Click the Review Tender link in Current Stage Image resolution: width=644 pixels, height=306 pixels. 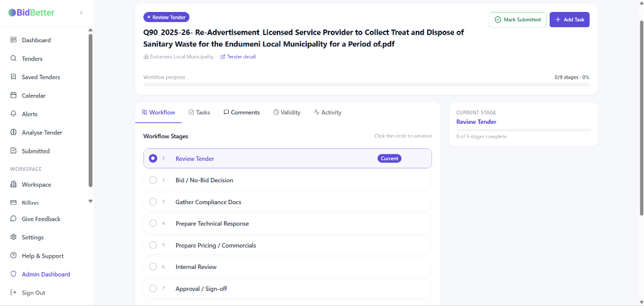476,122
